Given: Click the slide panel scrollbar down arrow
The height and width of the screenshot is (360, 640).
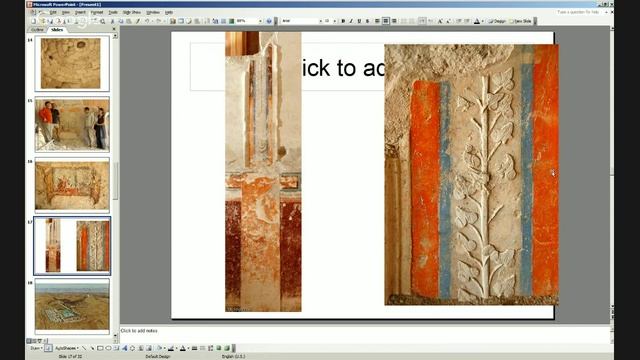Looking at the screenshot, I should pyautogui.click(x=115, y=336).
